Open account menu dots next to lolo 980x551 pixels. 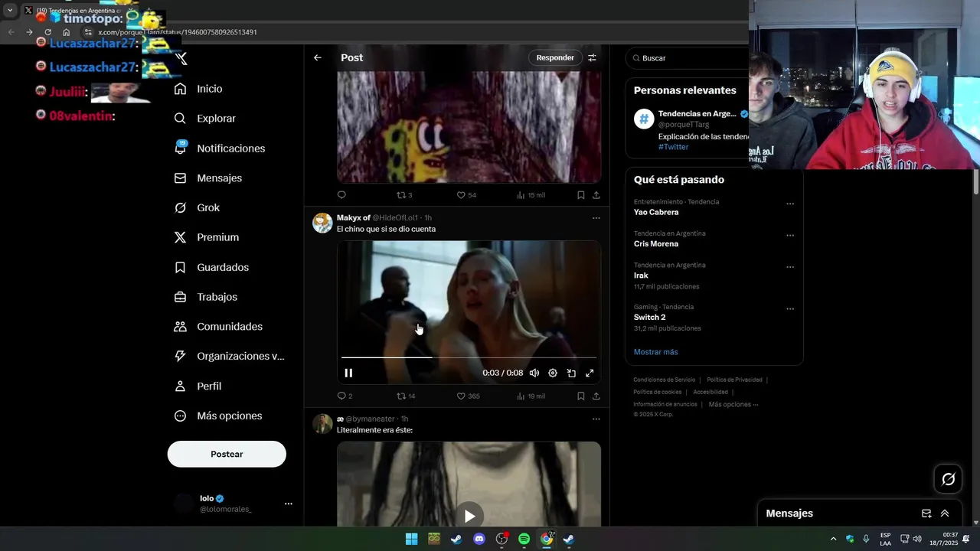click(x=289, y=504)
